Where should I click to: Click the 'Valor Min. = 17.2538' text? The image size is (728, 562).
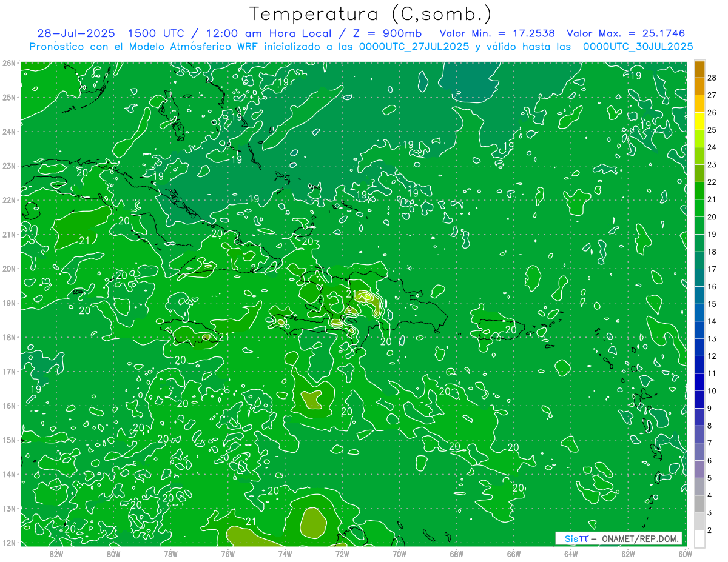pyautogui.click(x=497, y=33)
